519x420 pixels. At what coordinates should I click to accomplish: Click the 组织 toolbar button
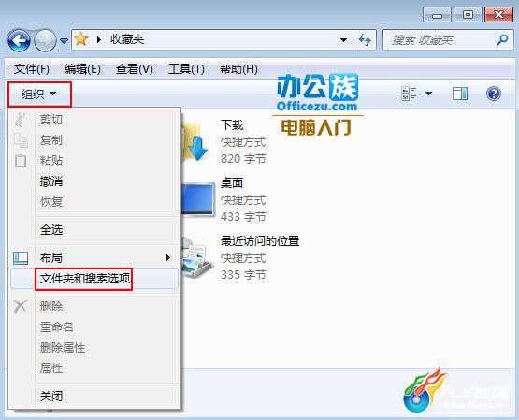(x=39, y=94)
